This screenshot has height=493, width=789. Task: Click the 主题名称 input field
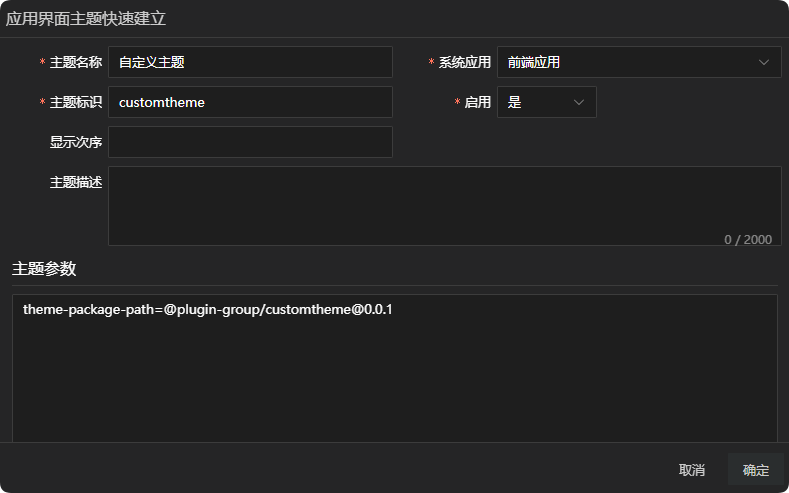coord(250,62)
